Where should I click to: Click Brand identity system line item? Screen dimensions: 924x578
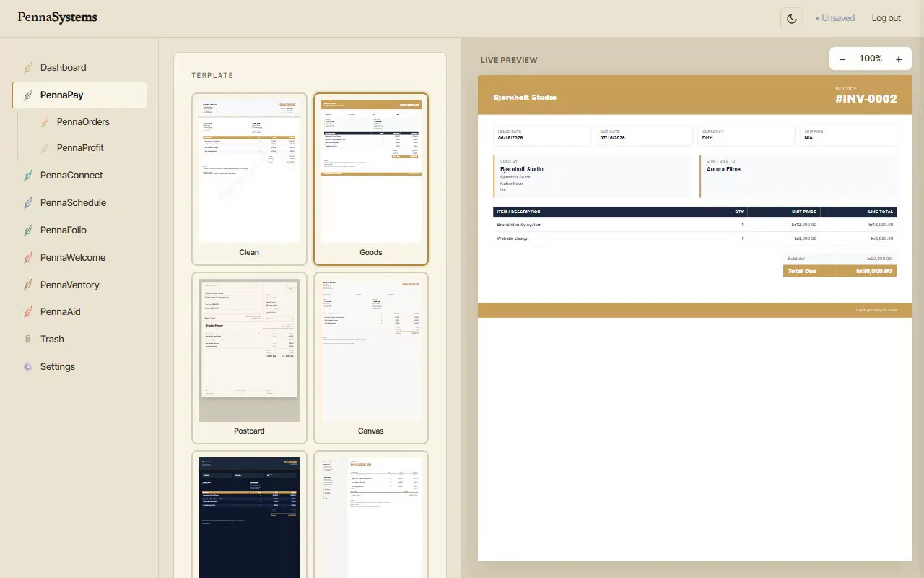click(x=519, y=225)
